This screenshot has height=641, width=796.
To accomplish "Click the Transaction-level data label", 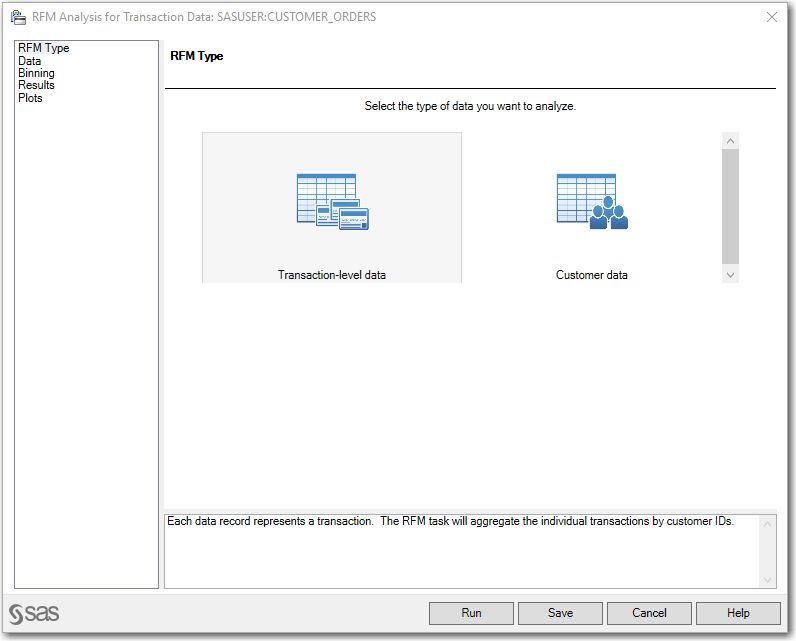I will tap(331, 275).
